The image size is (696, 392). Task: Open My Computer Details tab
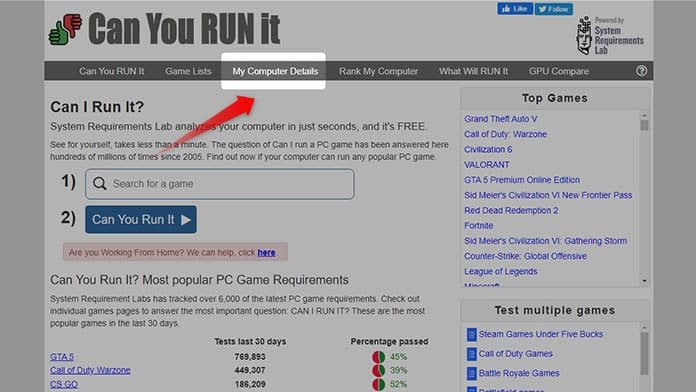[x=275, y=71]
